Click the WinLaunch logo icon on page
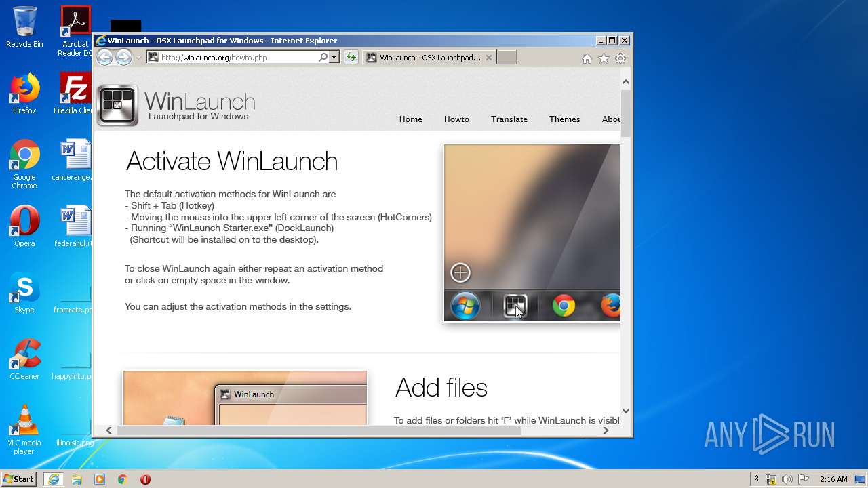Image resolution: width=868 pixels, height=488 pixels. pos(117,106)
